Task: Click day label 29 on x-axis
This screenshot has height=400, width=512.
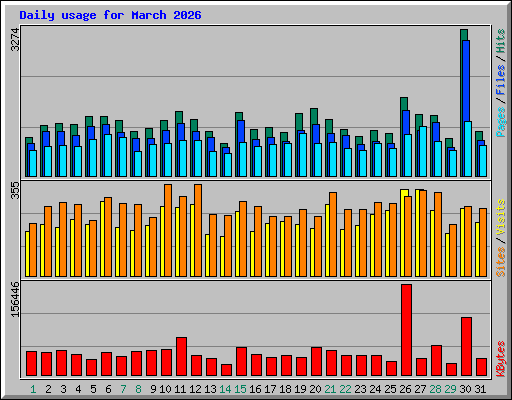Action: pos(450,389)
